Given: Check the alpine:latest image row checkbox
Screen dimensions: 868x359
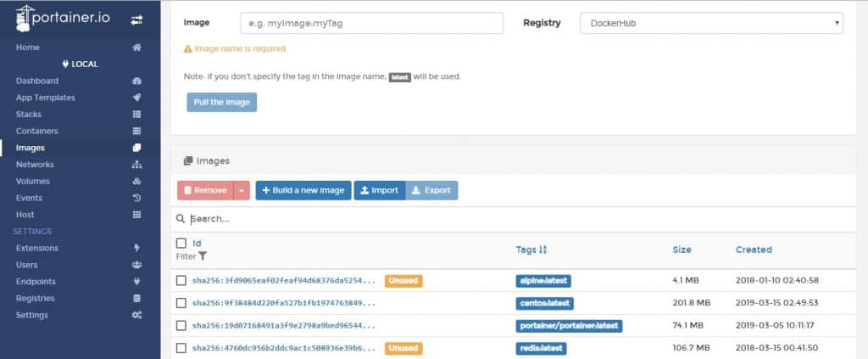Looking at the screenshot, I should point(181,280).
